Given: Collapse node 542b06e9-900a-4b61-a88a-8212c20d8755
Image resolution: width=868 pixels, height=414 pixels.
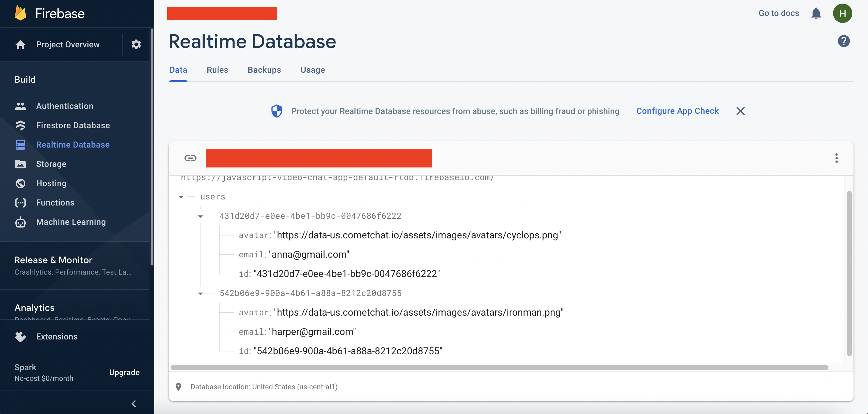Looking at the screenshot, I should [200, 294].
